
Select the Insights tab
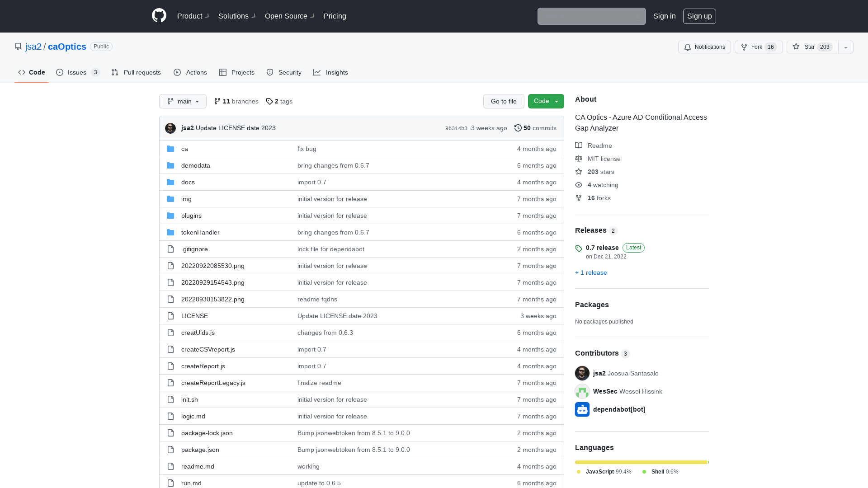337,72
